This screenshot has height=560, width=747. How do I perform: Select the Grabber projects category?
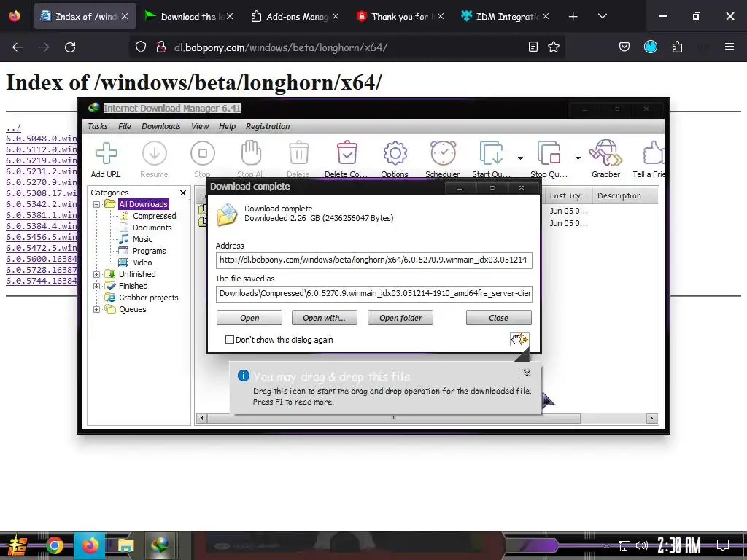[x=148, y=297]
